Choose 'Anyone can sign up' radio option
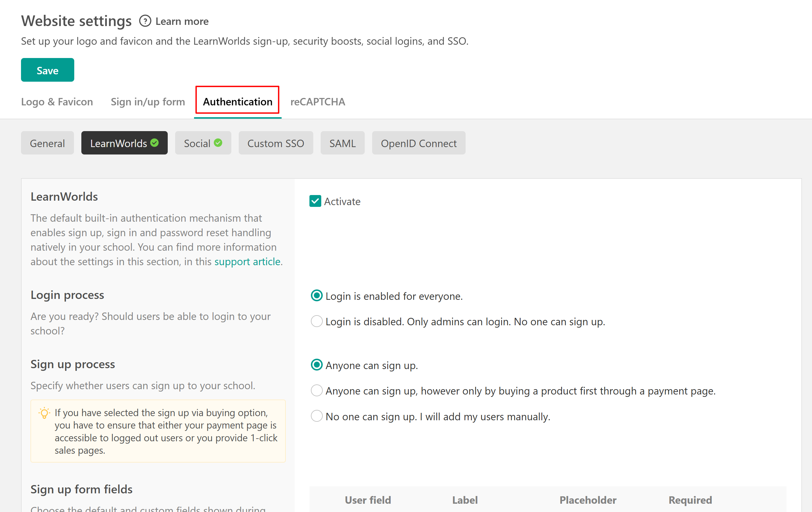Viewport: 812px width, 512px height. pyautogui.click(x=316, y=365)
